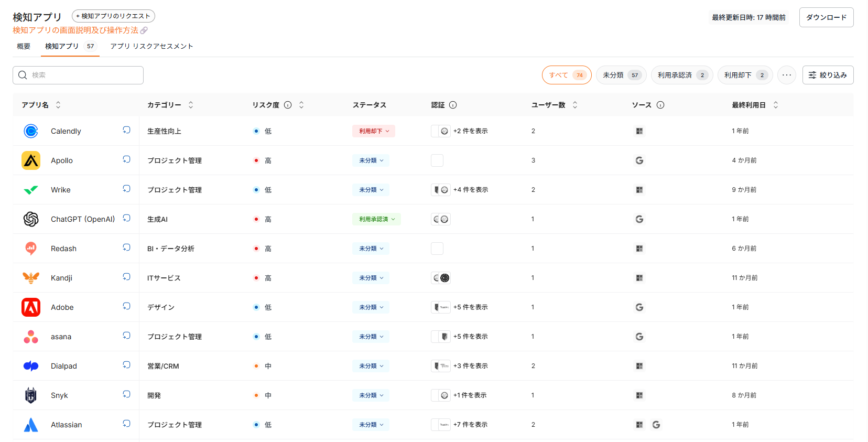
Task: Sort the table by リスク度
Action: (301, 105)
